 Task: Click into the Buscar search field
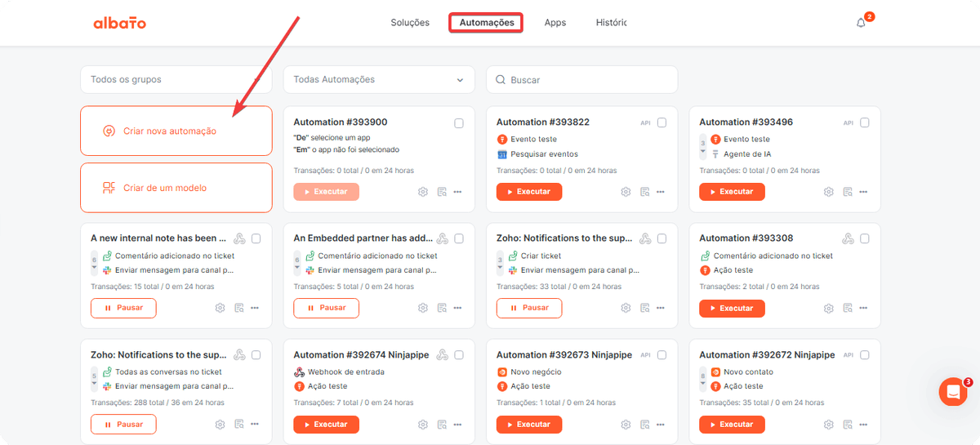tap(581, 80)
